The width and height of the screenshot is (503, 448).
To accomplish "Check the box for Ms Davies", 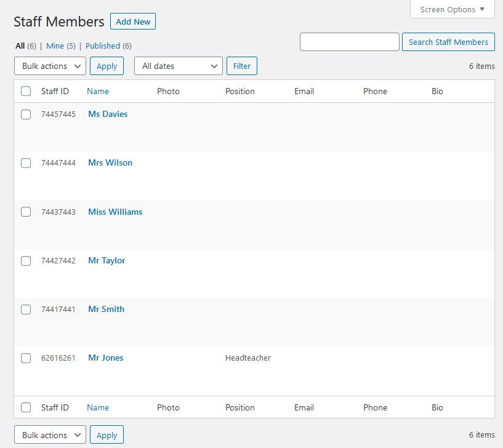I will pos(26,114).
